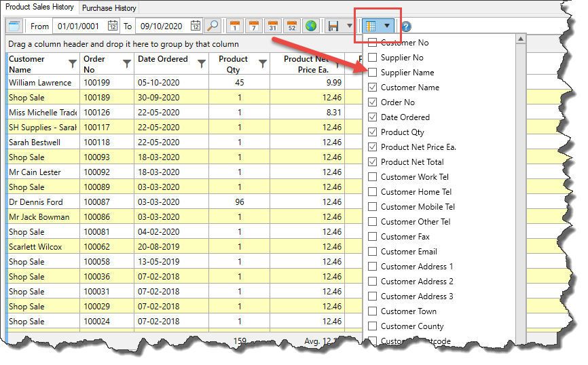Expand the save button dropdown arrow
Image resolution: width=588 pixels, height=365 pixels.
coord(349,26)
